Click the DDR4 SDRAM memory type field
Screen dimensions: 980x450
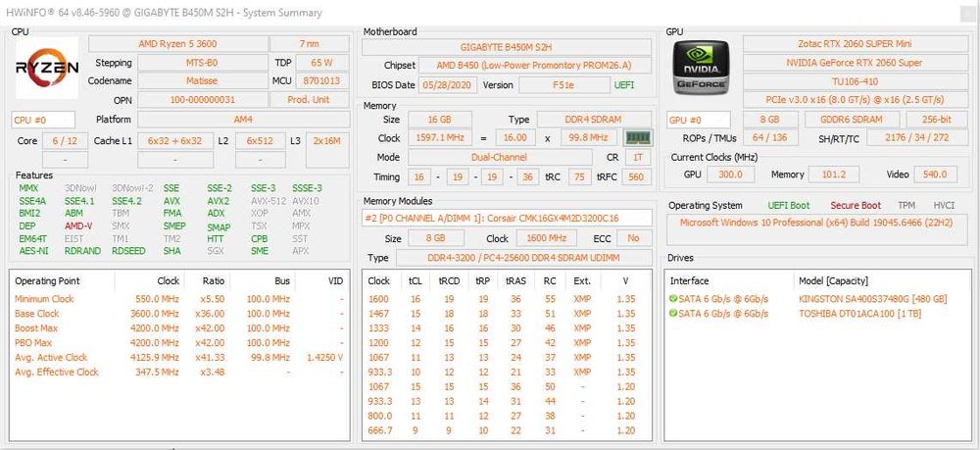[595, 120]
